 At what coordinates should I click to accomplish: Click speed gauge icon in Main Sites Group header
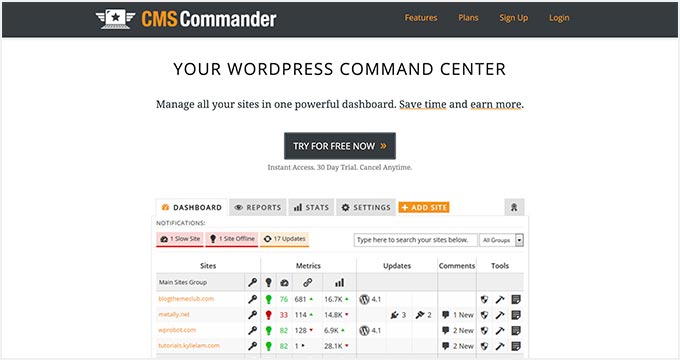[x=284, y=283]
